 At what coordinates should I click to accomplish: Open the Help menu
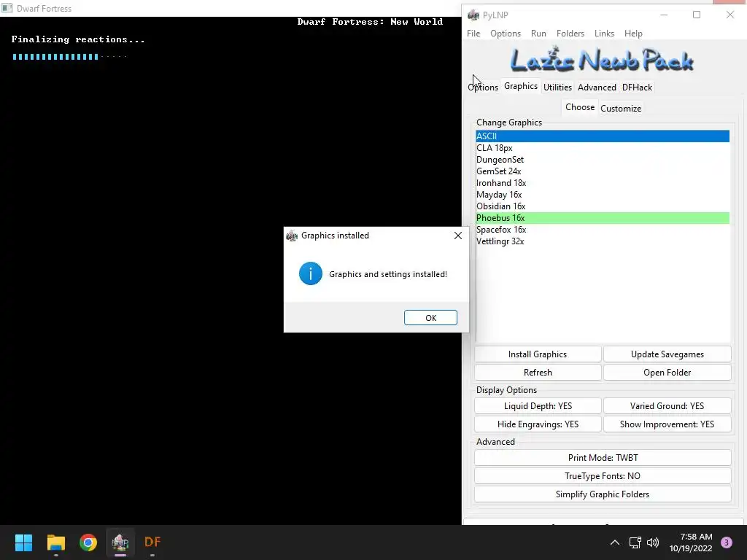tap(633, 34)
